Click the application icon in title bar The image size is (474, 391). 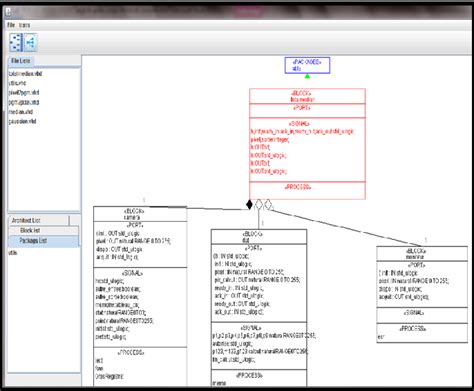(8, 12)
